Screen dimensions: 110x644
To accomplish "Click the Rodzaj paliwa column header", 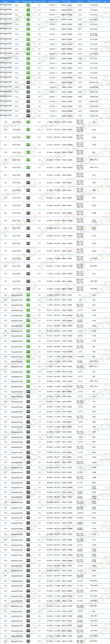I will click(27, 2).
